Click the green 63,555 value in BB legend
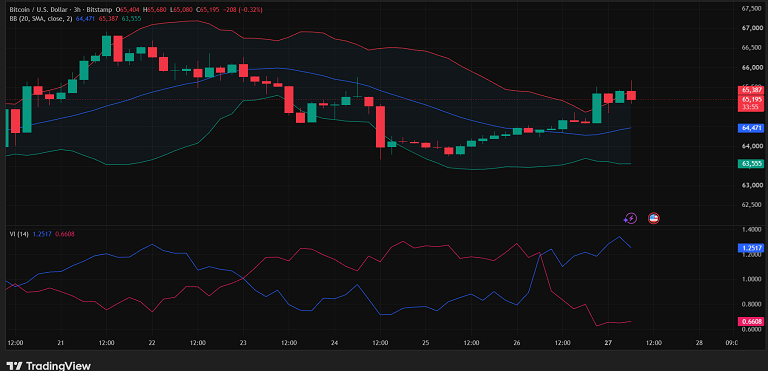 (131, 19)
